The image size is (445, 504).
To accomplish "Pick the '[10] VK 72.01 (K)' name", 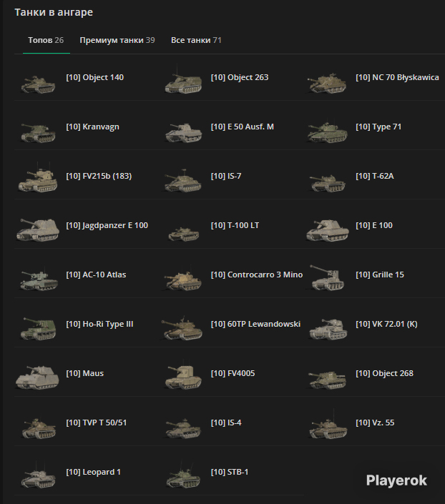I will click(x=386, y=324).
